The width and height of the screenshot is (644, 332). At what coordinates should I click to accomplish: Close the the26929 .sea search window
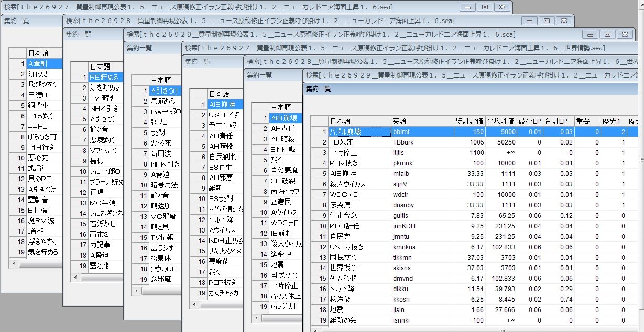coord(624,34)
